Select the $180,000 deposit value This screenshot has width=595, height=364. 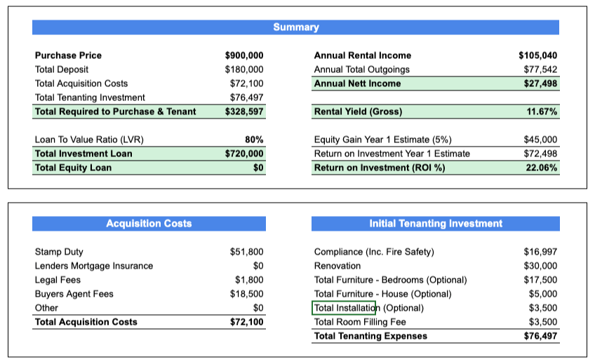pyautogui.click(x=244, y=69)
